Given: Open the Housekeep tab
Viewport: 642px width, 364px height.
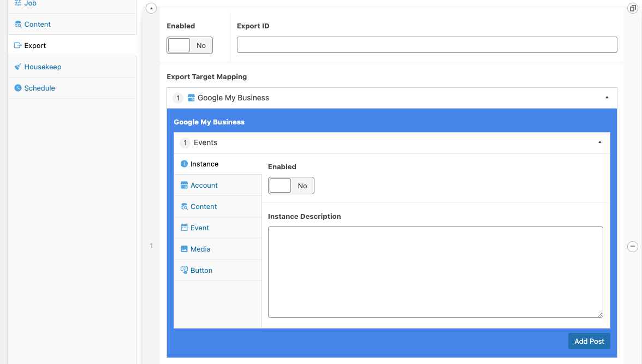Looking at the screenshot, I should coord(72,67).
